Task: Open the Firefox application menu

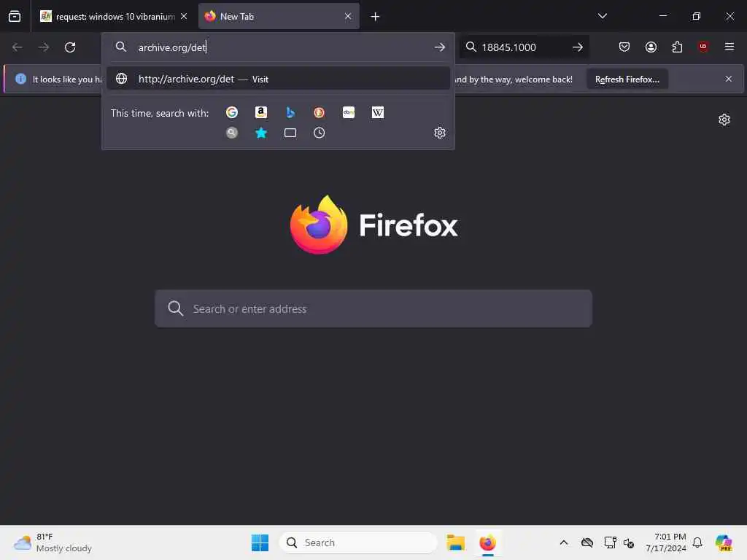Action: point(729,47)
